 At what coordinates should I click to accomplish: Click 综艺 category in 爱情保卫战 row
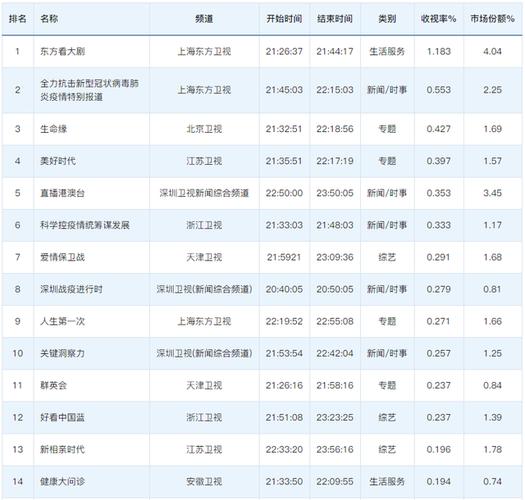tap(387, 257)
